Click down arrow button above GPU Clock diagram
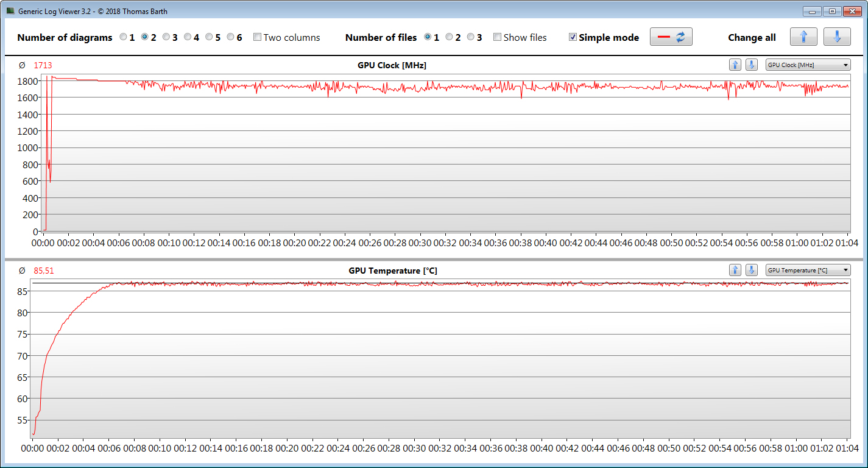This screenshot has height=468, width=868. 751,65
